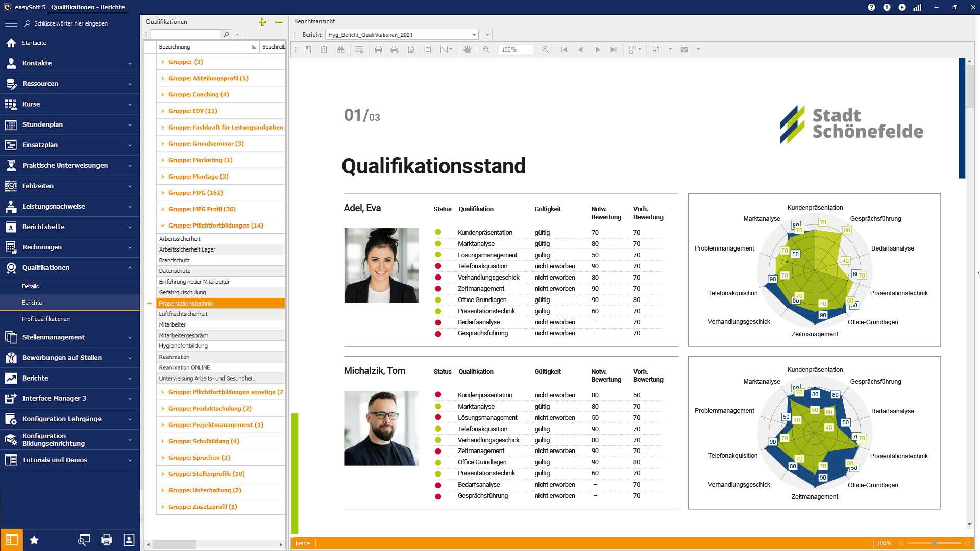Click the user profile icon at sidebar bottom

tap(129, 540)
